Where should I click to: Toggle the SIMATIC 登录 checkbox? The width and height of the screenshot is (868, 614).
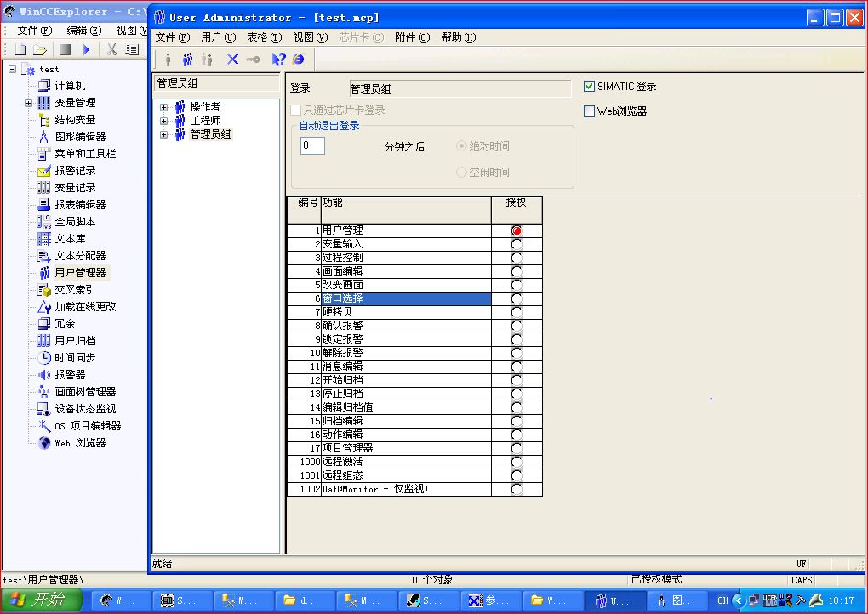pos(589,86)
